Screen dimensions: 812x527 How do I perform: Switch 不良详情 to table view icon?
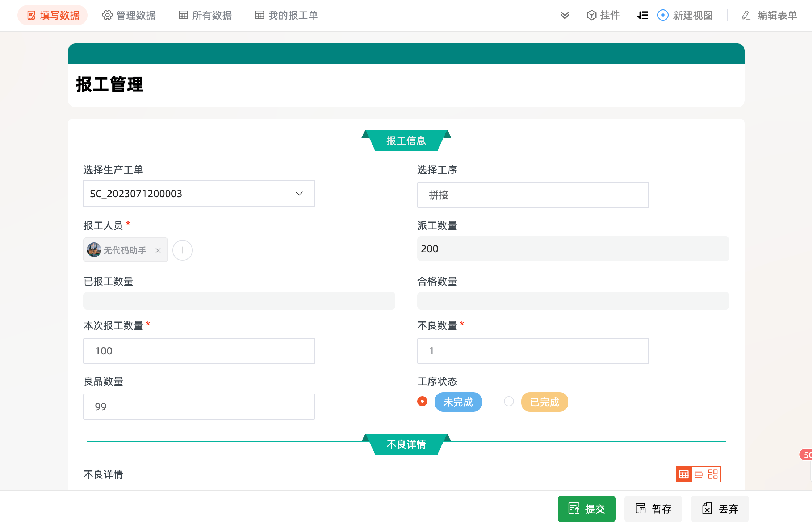pos(683,474)
